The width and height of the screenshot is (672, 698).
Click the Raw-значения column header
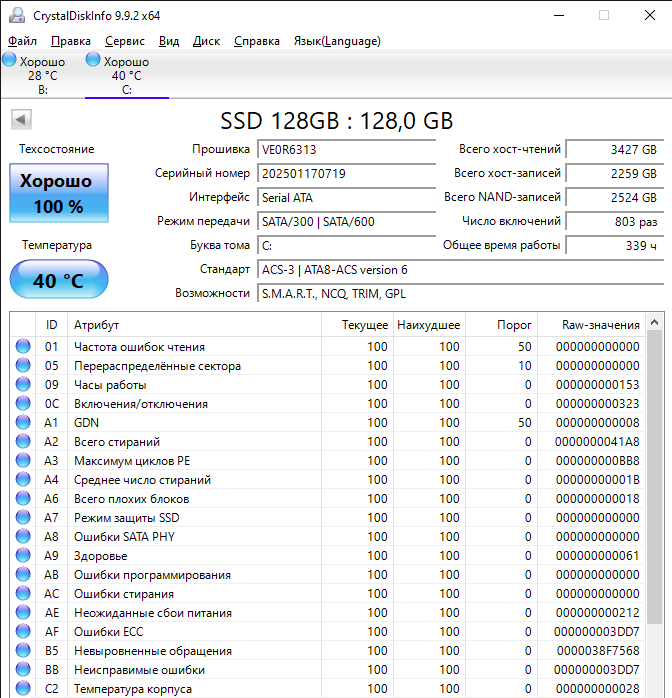pyautogui.click(x=591, y=325)
